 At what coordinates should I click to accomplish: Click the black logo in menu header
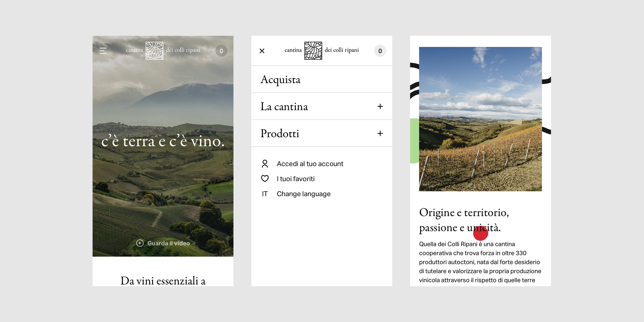tap(313, 51)
